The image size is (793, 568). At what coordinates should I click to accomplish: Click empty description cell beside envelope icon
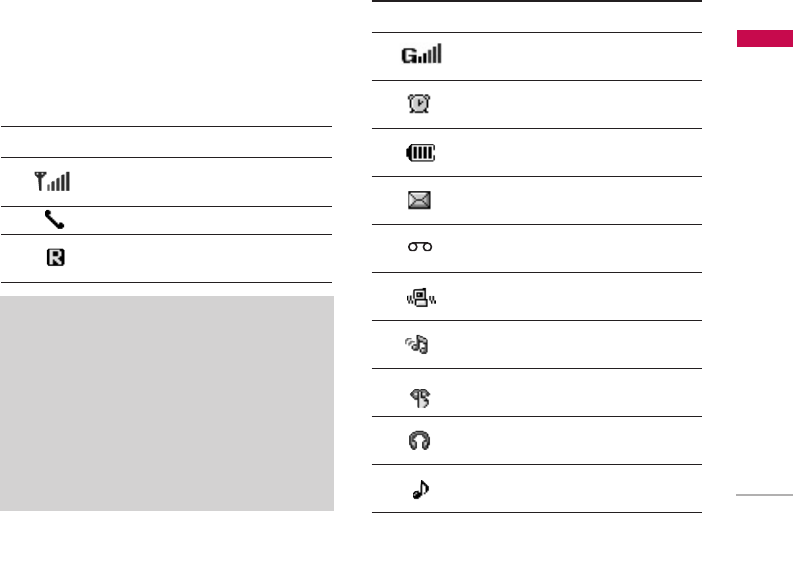[570, 201]
